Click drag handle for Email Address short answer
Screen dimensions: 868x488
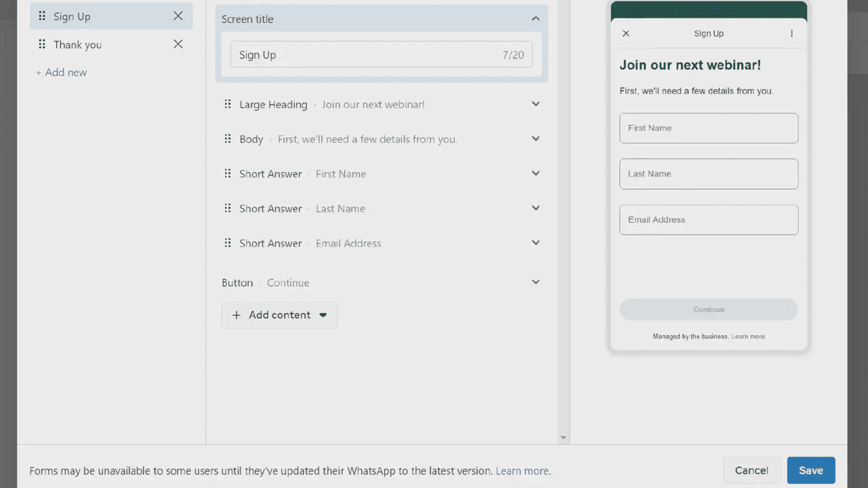point(228,243)
